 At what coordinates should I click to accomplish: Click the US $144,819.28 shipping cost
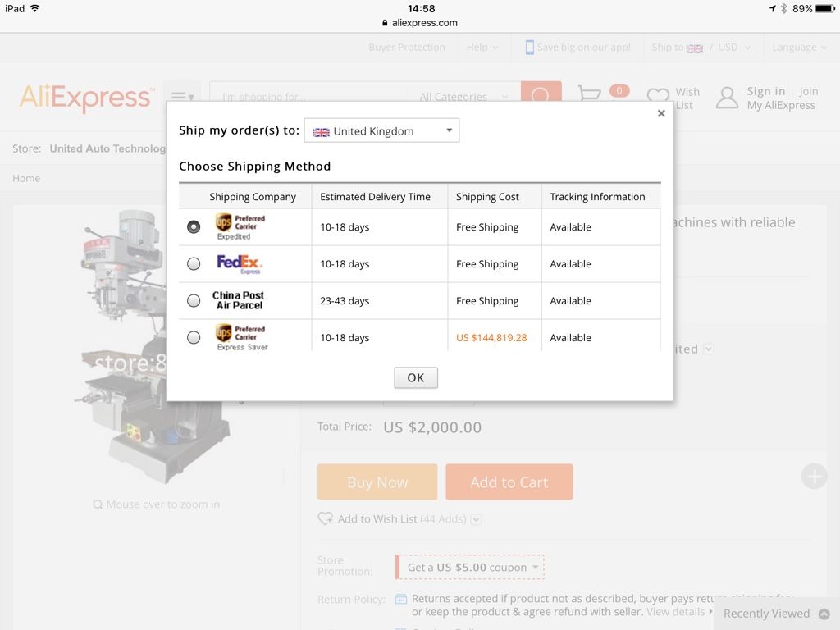tap(491, 337)
